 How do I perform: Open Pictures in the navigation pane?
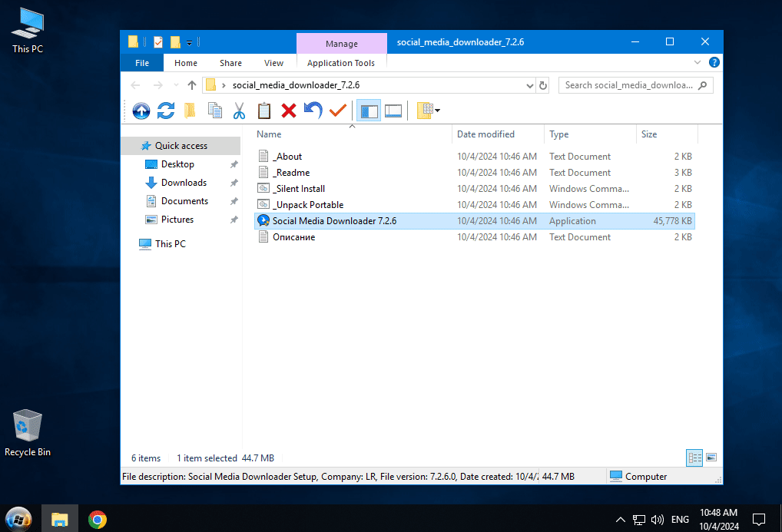point(177,220)
